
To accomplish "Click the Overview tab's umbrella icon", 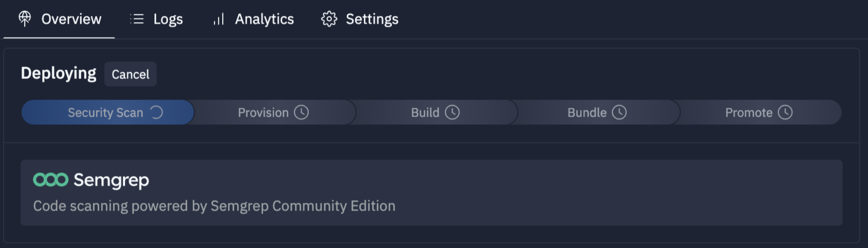I will click(x=25, y=19).
